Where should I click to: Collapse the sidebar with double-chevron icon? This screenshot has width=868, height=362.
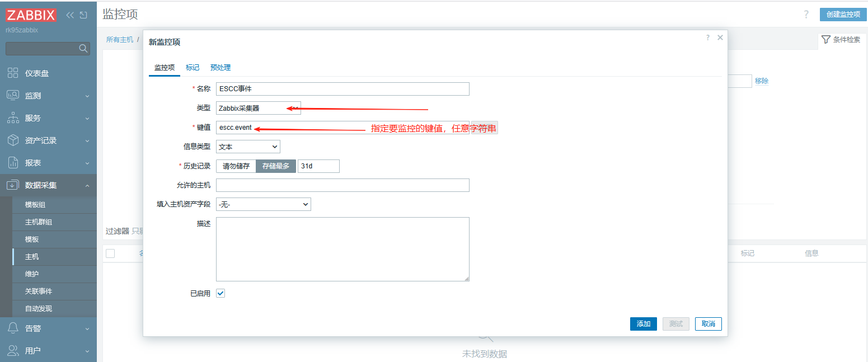point(70,15)
